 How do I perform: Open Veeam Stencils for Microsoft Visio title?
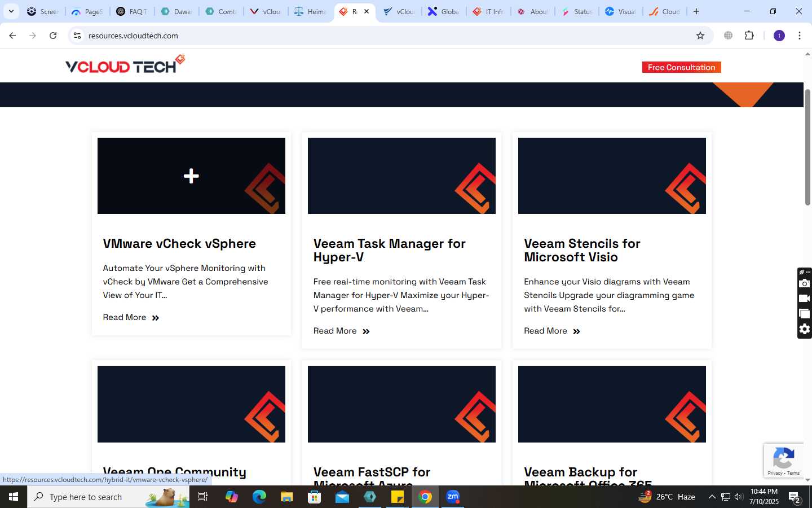[x=582, y=250]
